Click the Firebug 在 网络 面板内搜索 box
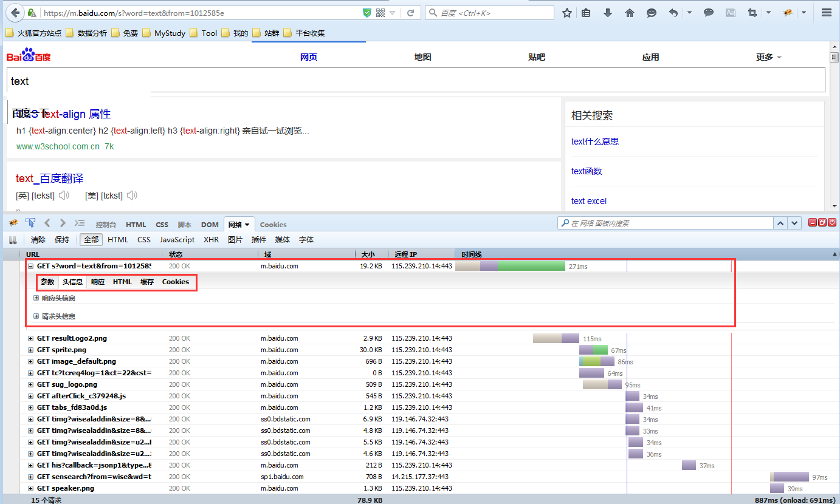 [x=665, y=223]
